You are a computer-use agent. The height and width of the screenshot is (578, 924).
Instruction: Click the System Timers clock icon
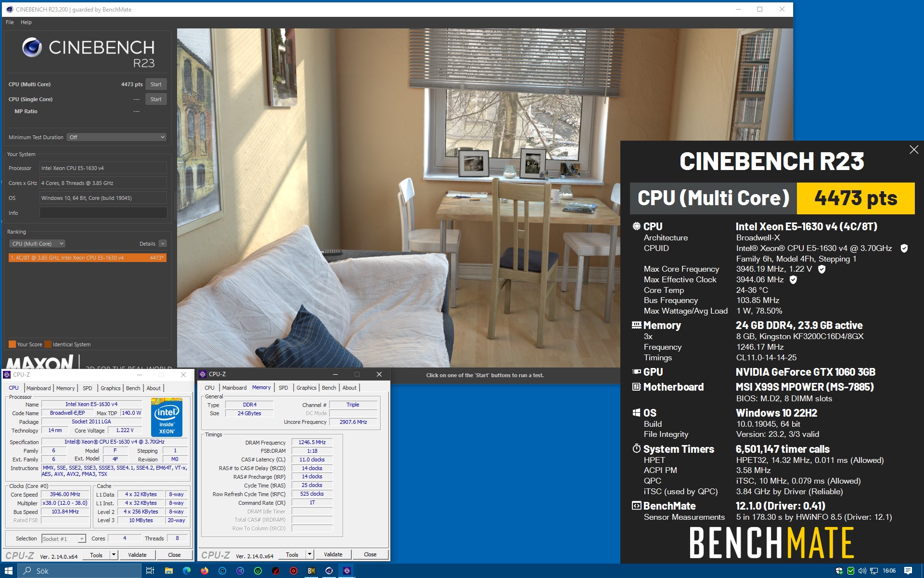(636, 449)
